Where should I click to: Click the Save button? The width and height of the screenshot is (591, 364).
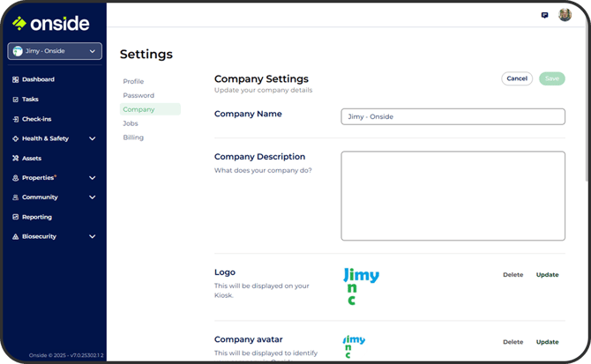552,78
